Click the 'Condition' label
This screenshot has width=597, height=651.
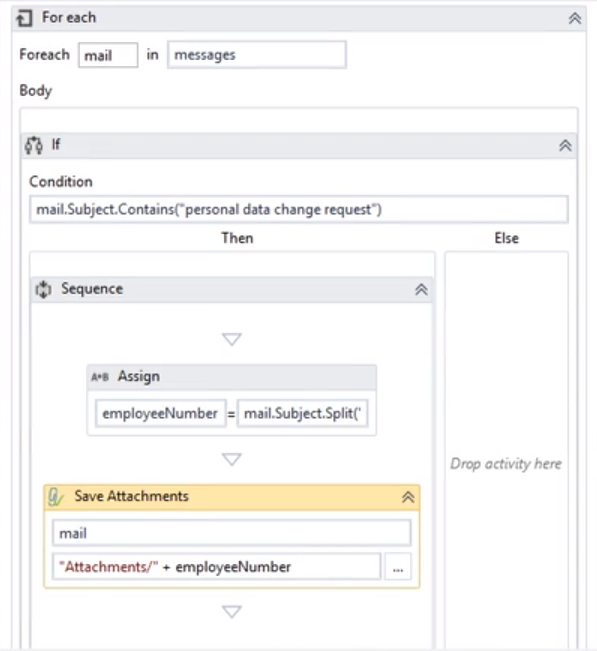[x=61, y=182]
